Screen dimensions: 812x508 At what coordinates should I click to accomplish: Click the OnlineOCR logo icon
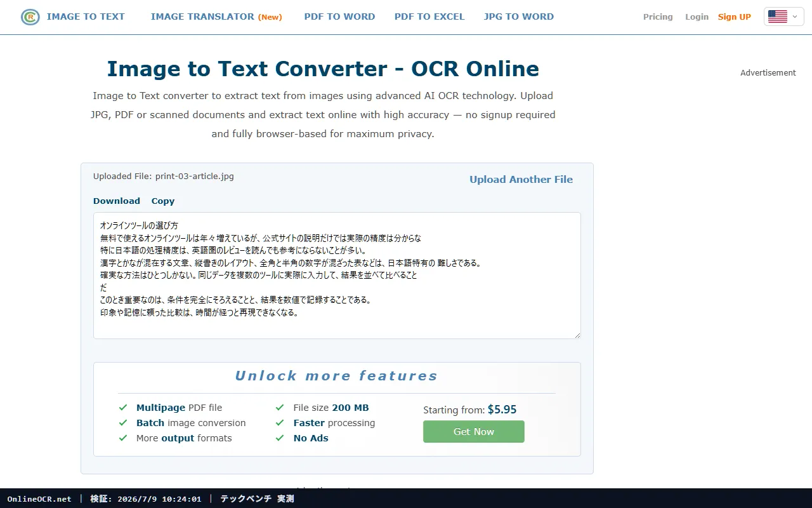click(30, 17)
